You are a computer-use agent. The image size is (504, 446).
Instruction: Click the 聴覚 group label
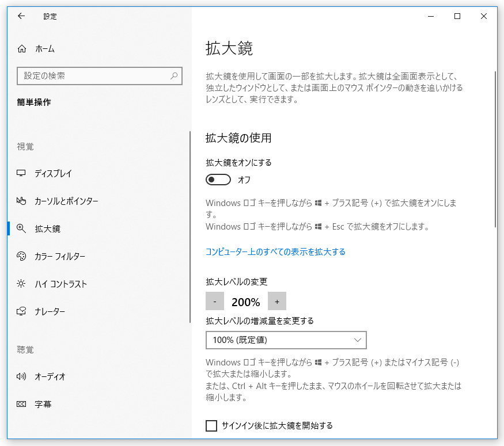(x=25, y=350)
